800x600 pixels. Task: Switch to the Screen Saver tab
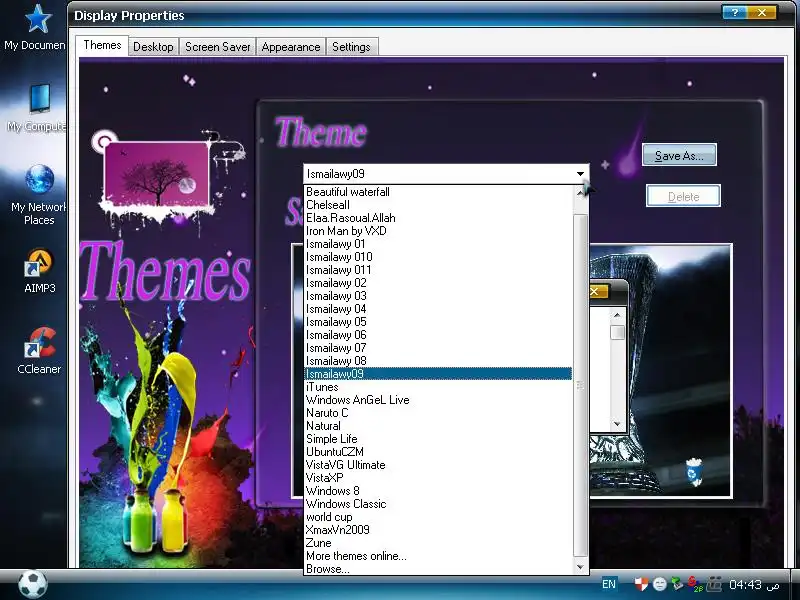[x=217, y=47]
